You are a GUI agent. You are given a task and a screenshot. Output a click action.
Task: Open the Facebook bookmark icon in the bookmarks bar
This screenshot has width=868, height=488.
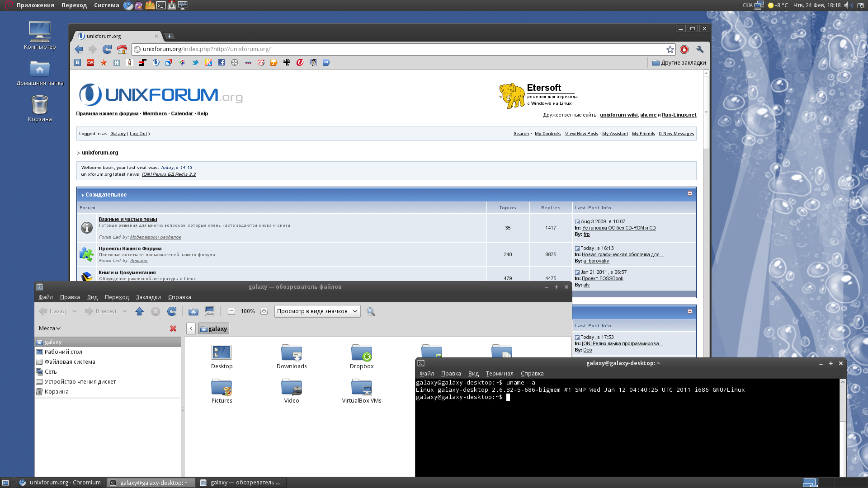click(x=222, y=62)
